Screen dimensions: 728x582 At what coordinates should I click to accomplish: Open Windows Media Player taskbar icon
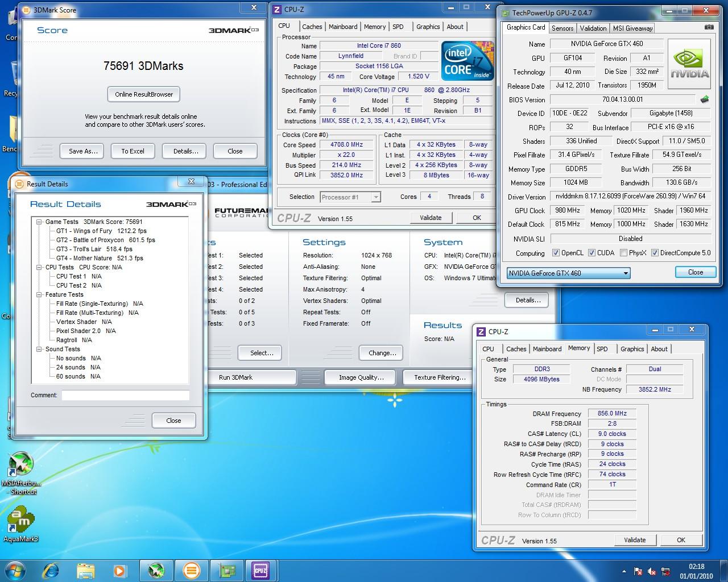(119, 570)
